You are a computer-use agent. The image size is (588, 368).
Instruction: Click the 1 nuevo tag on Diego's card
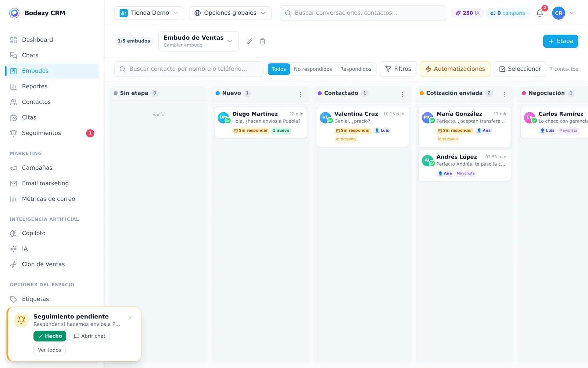point(281,131)
